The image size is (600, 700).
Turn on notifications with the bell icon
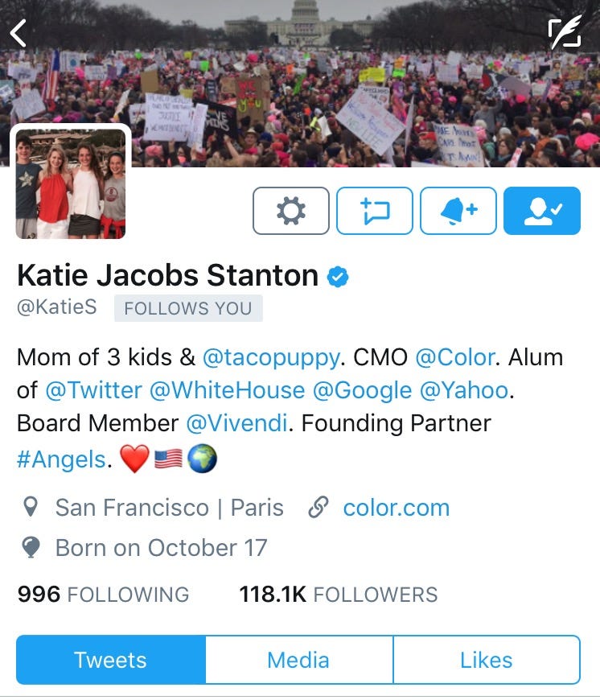(458, 211)
